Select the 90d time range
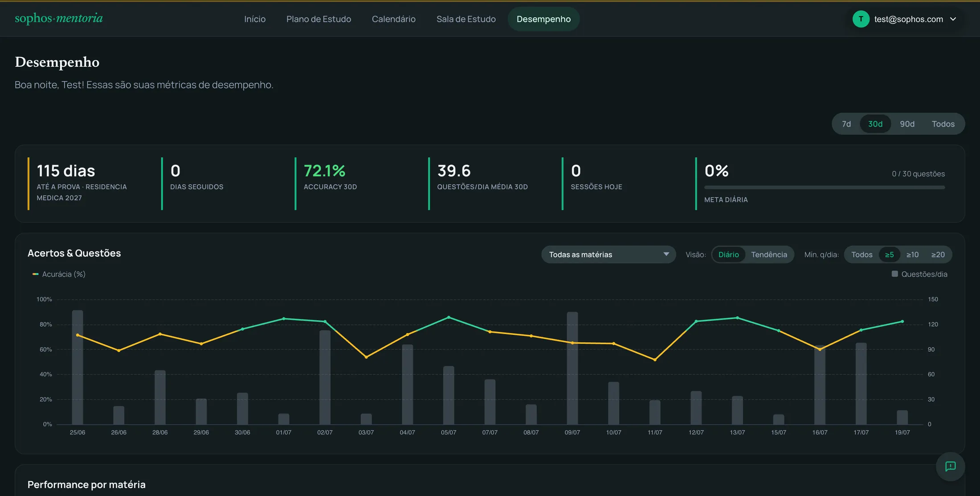This screenshot has width=980, height=496. click(x=907, y=124)
